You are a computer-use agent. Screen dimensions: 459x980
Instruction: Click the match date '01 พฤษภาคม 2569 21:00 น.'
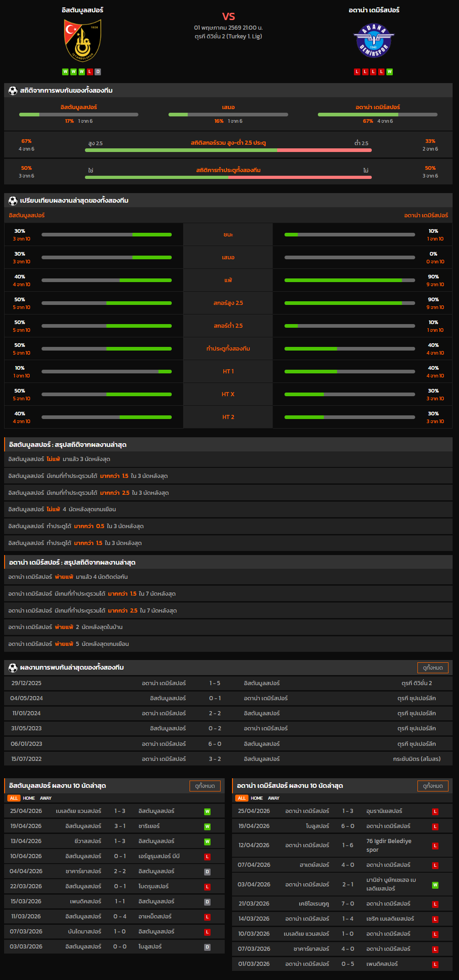pyautogui.click(x=228, y=28)
